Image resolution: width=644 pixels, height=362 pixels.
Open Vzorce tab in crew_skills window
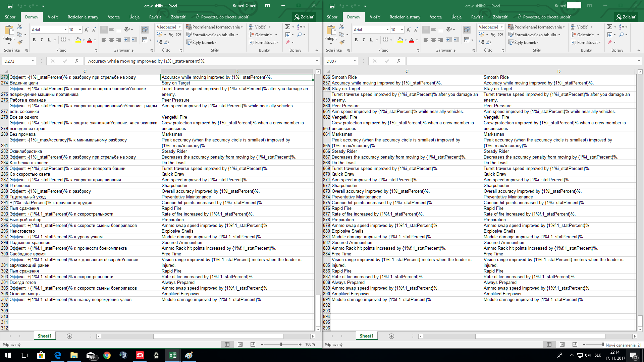point(114,17)
